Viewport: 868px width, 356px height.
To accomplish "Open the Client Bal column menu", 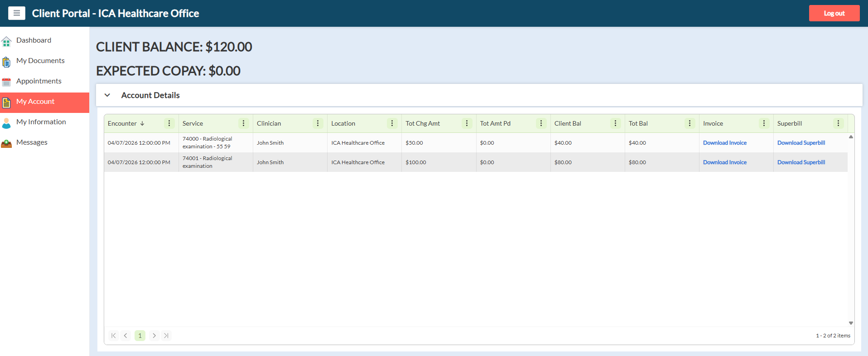I will tap(615, 123).
